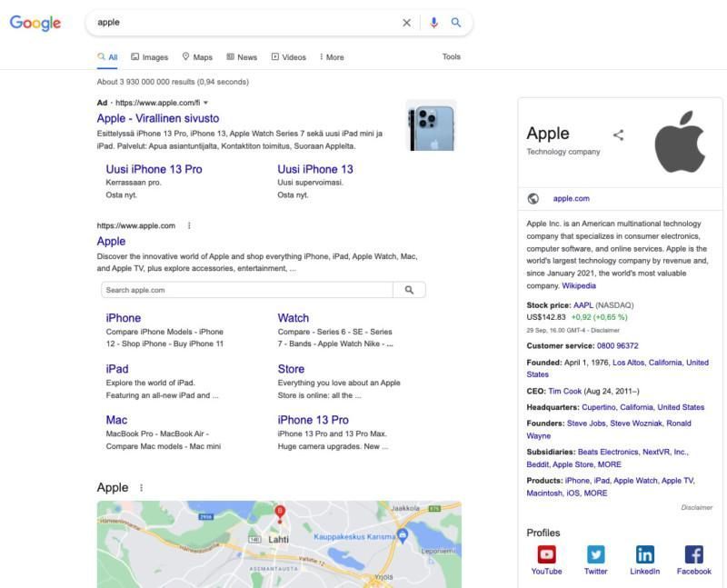Open Apple - Virallinen sivusto ad link
727x588 pixels.
coord(157,118)
